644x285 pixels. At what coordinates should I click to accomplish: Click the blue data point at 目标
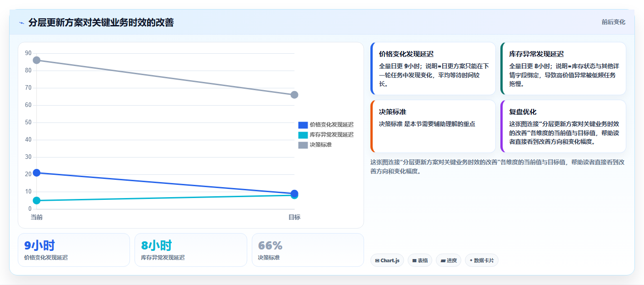pyautogui.click(x=295, y=193)
